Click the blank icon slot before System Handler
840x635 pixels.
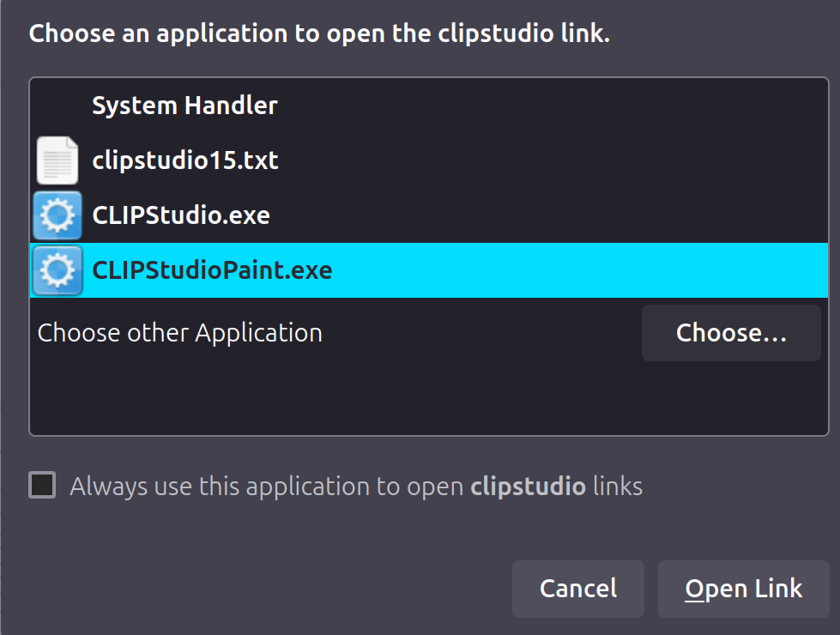57,106
